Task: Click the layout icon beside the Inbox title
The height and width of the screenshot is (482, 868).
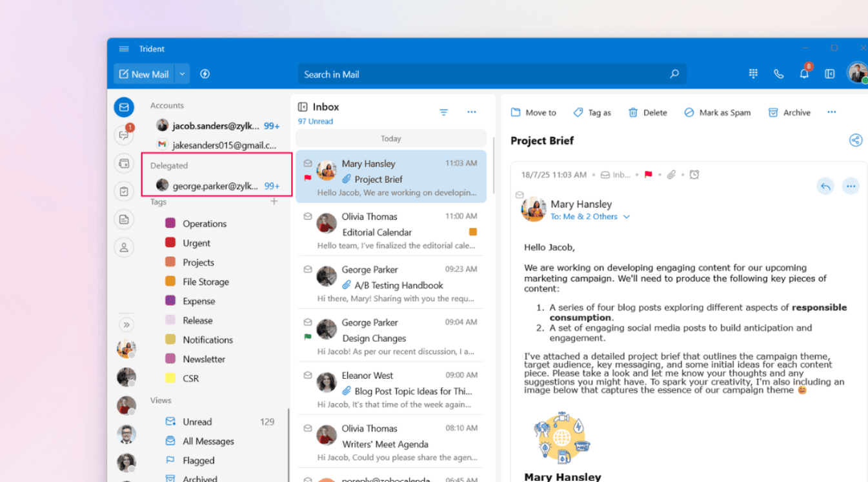Action: (303, 107)
